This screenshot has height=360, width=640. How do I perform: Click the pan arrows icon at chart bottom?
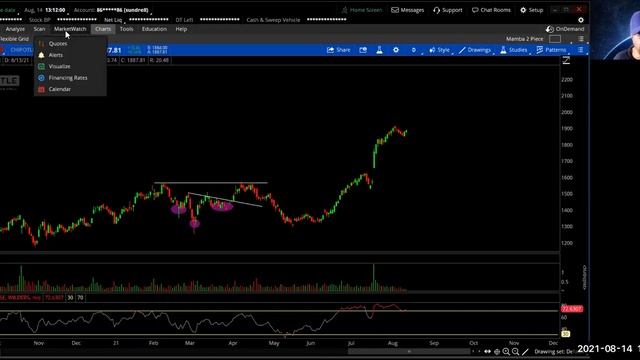488,351
